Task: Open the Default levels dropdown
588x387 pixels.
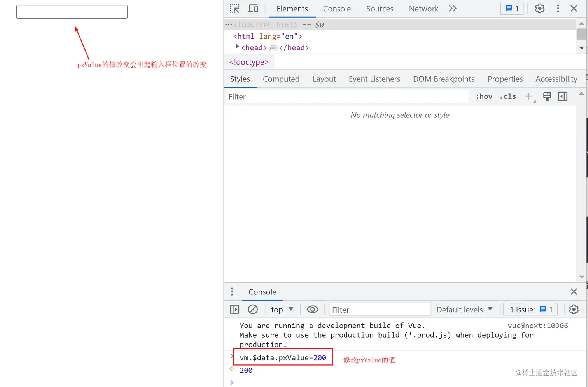Action: click(464, 310)
